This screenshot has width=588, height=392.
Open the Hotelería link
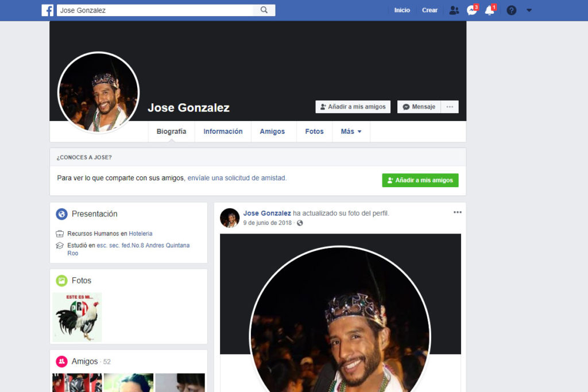click(x=141, y=234)
